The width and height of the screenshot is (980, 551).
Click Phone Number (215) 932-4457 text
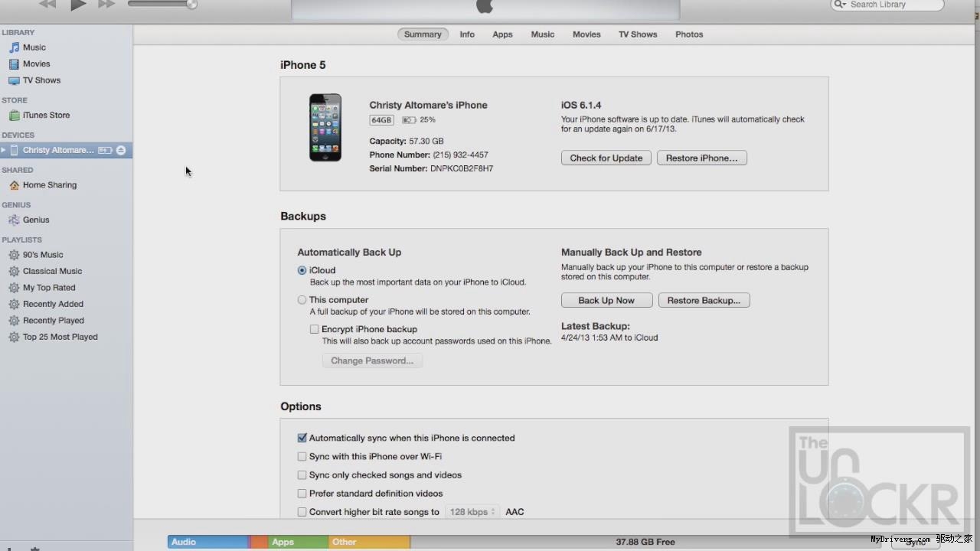(x=429, y=155)
